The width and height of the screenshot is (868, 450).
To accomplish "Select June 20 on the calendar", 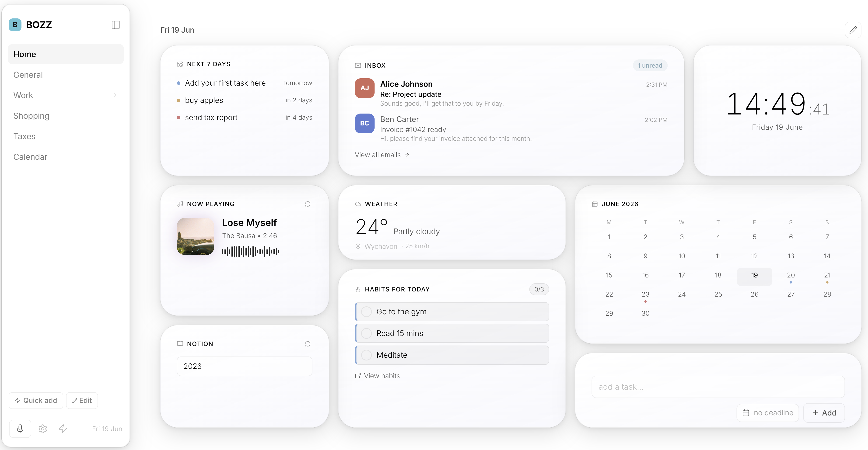I will point(791,277).
